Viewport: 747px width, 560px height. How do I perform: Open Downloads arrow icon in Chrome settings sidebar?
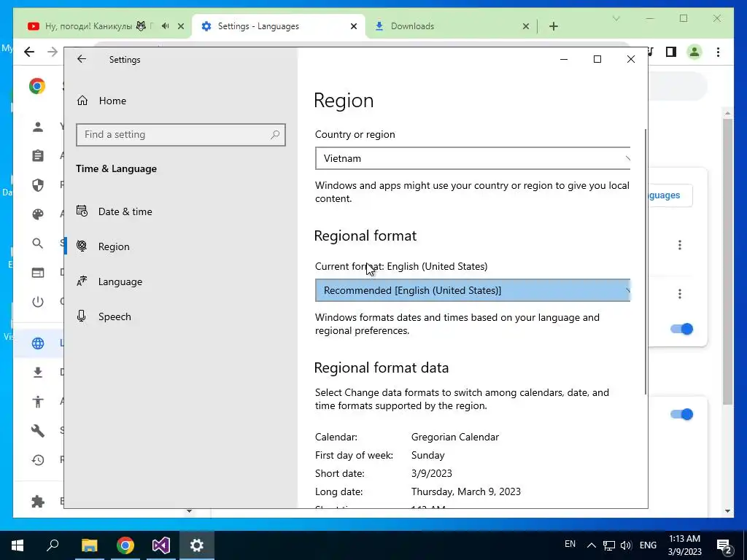click(38, 372)
